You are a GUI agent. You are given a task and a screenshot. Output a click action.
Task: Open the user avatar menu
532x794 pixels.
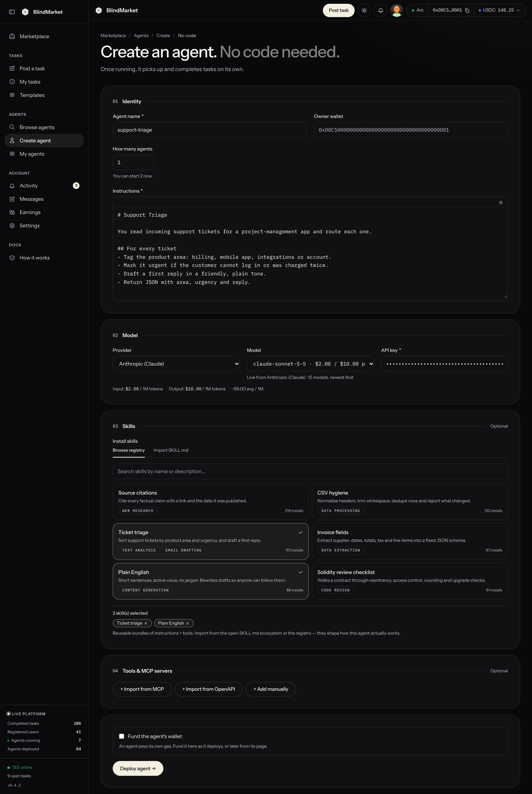pyautogui.click(x=397, y=10)
